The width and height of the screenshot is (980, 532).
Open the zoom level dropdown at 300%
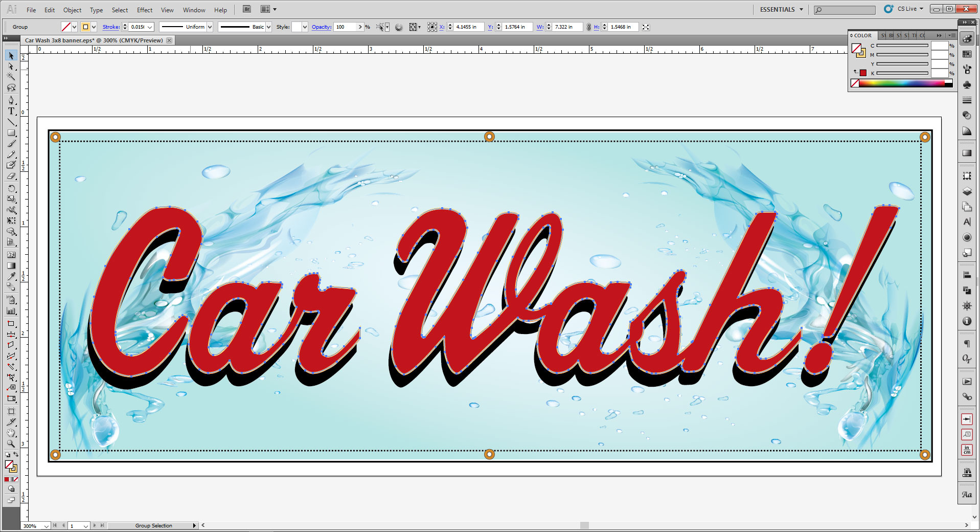click(46, 526)
